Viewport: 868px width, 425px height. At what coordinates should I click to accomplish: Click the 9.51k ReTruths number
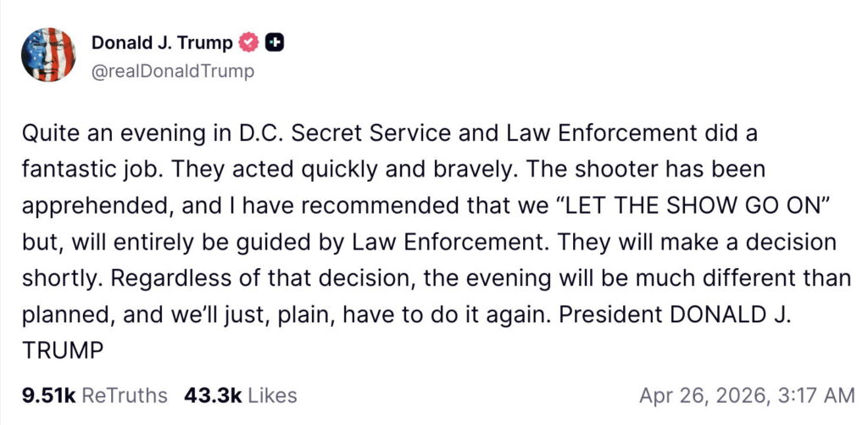[49, 395]
